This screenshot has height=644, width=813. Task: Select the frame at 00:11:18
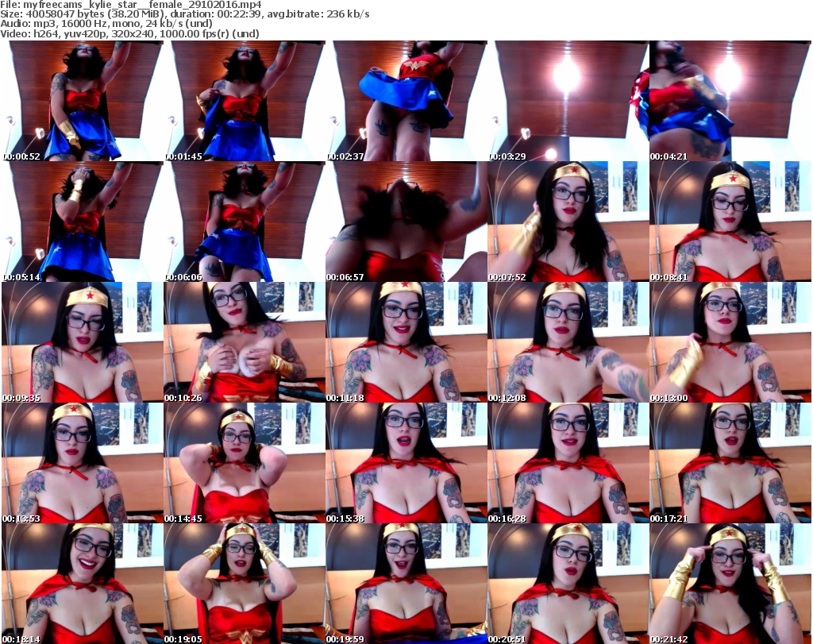[406, 342]
